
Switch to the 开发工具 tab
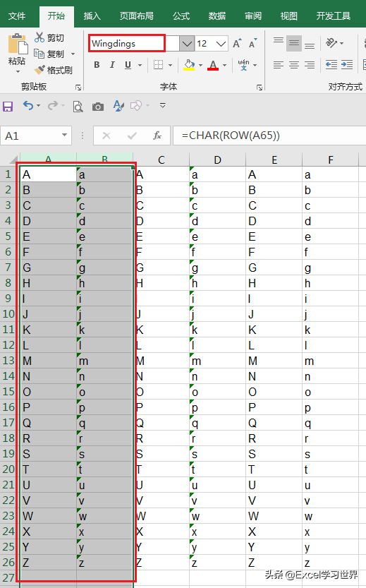tap(334, 16)
